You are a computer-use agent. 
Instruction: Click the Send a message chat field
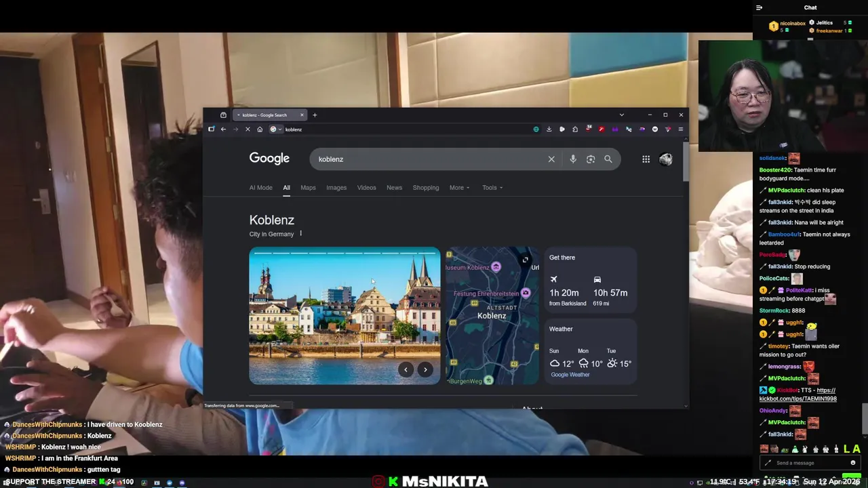point(810,463)
